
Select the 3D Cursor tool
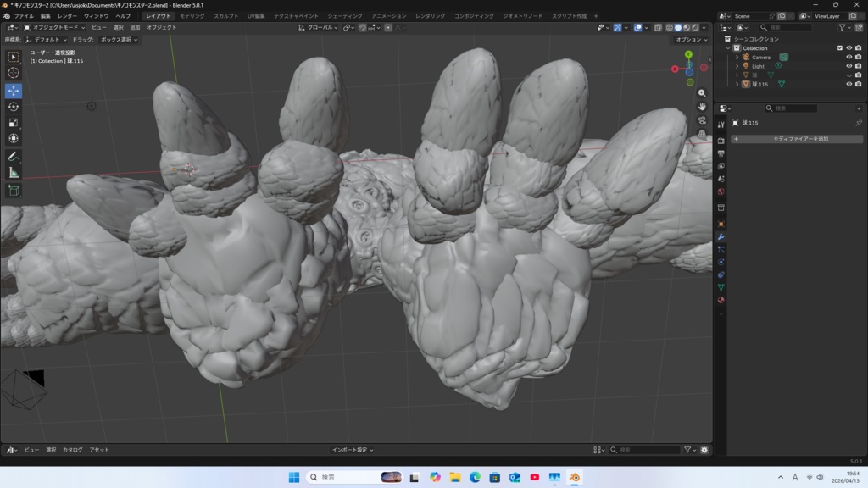coord(14,73)
